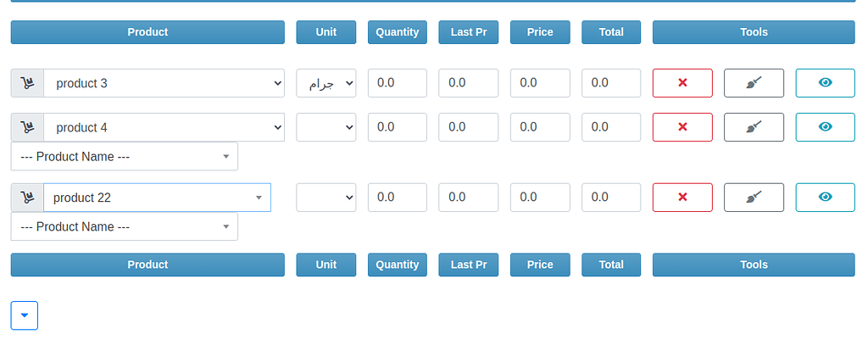Click the red X delete button in product 22 row
The image size is (868, 340).
pyautogui.click(x=682, y=198)
